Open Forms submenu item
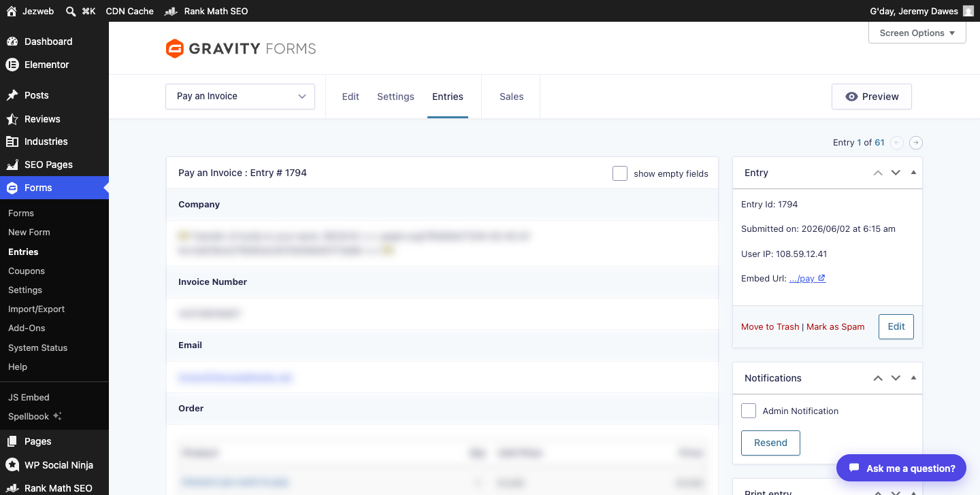This screenshot has width=980, height=495. tap(21, 213)
